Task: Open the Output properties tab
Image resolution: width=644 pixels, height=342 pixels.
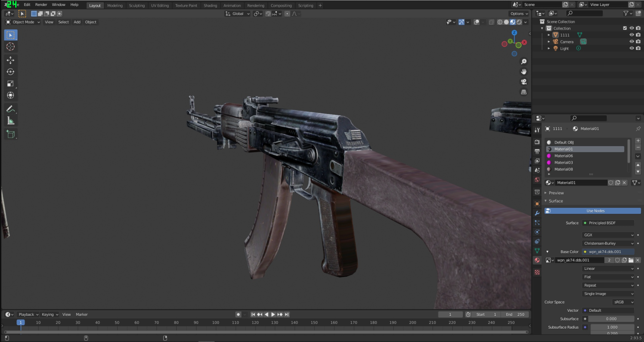Action: tap(537, 151)
